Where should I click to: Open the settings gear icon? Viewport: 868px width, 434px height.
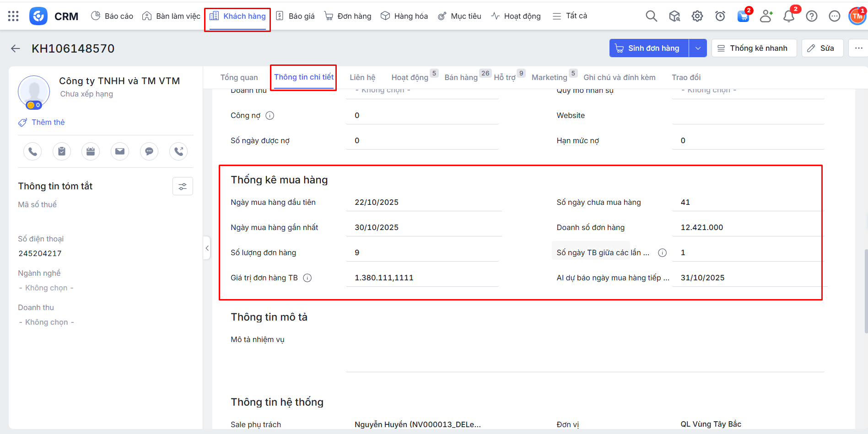[x=697, y=16]
